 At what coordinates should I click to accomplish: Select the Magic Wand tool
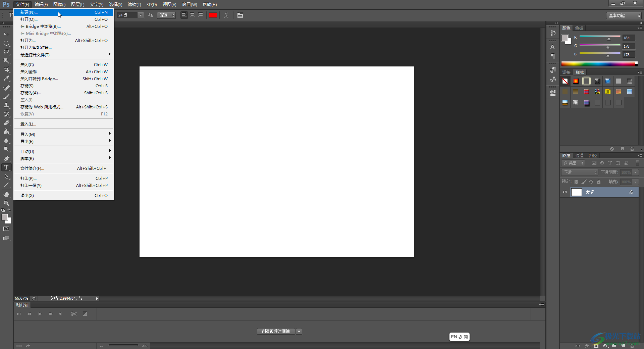[x=6, y=61]
